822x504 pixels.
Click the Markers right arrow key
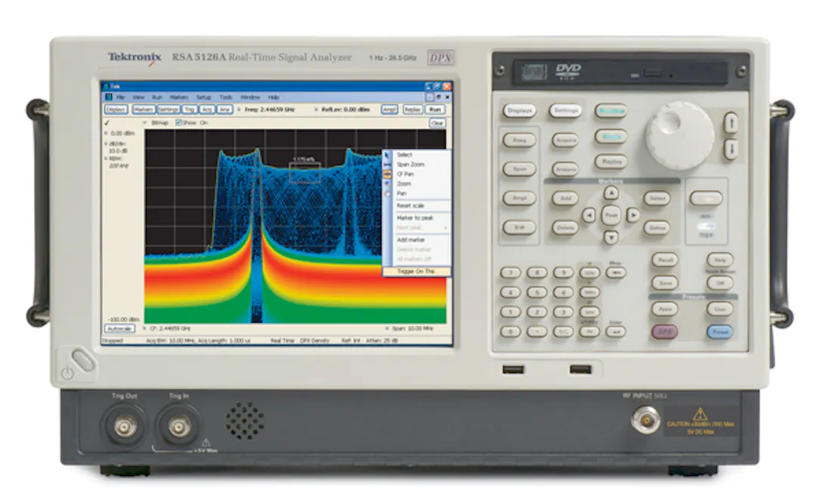633,215
